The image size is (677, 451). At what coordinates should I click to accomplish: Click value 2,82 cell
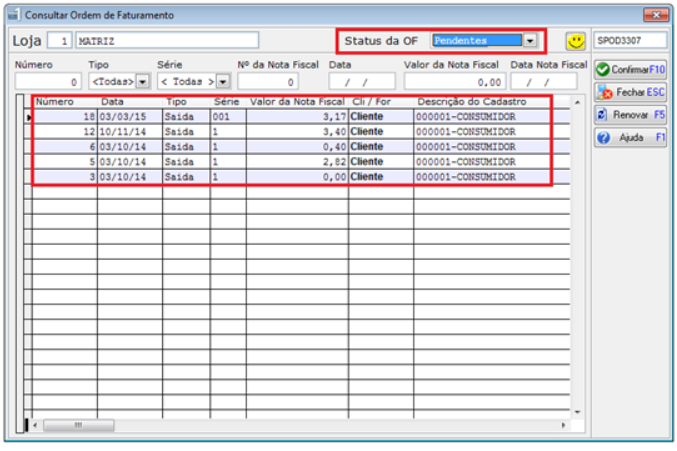click(x=297, y=162)
